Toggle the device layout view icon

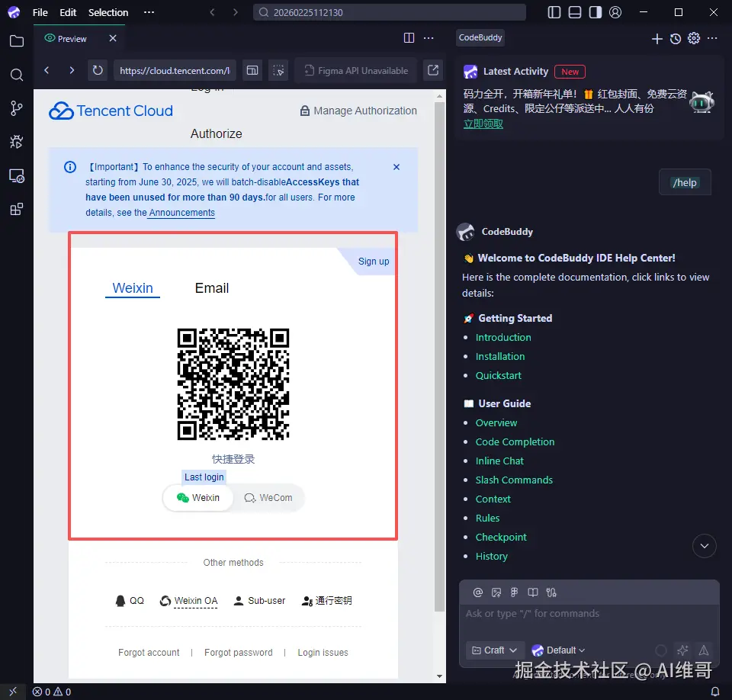point(252,70)
